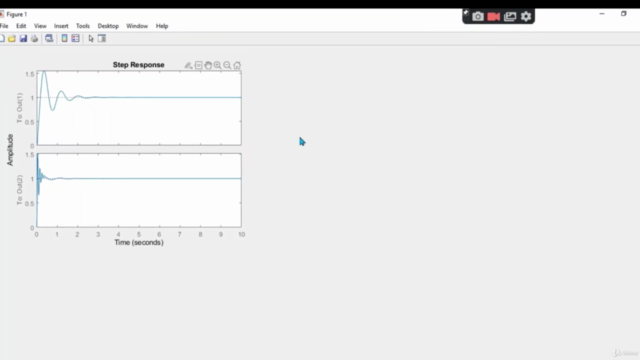Open the Insert menu
Image resolution: width=640 pixels, height=360 pixels.
tap(61, 26)
